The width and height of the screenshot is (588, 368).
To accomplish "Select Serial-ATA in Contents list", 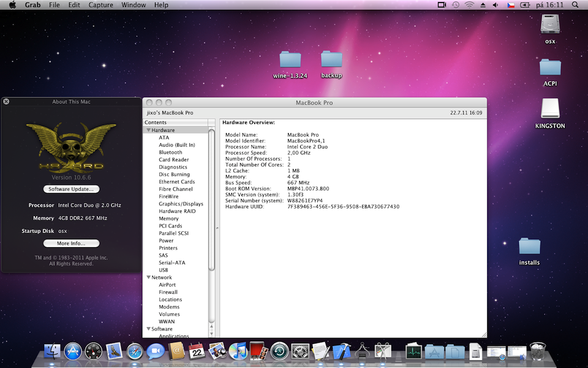I will [171, 263].
